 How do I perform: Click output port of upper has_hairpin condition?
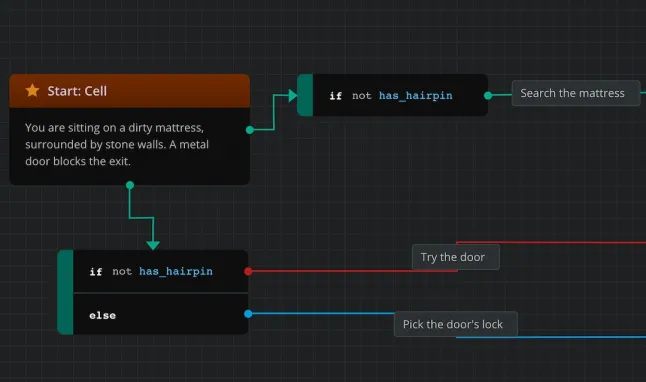tap(488, 96)
